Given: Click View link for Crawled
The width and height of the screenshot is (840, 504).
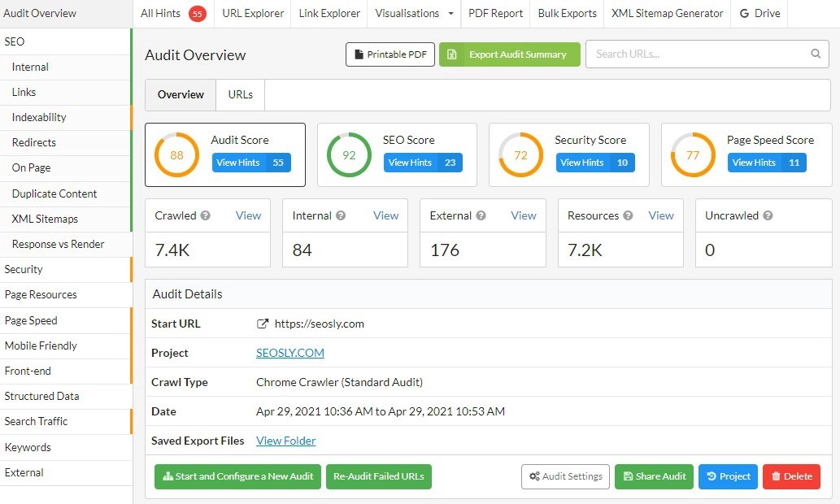Looking at the screenshot, I should (248, 215).
